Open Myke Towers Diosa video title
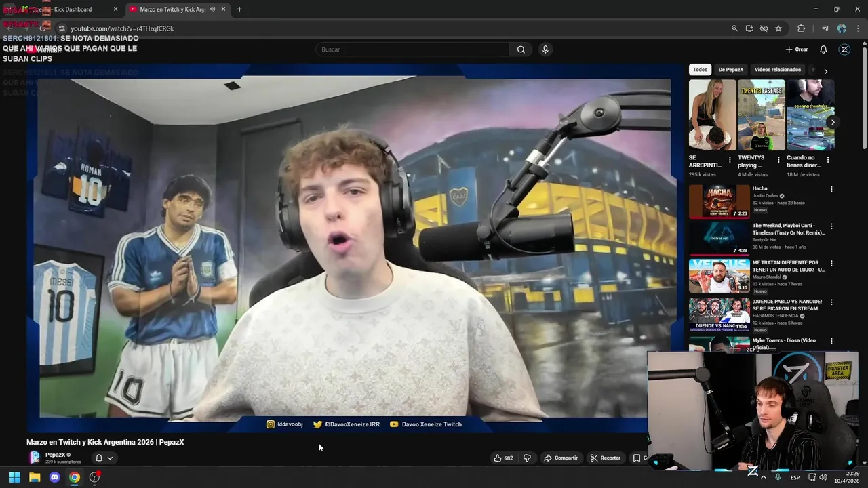The image size is (868, 488). 784,344
